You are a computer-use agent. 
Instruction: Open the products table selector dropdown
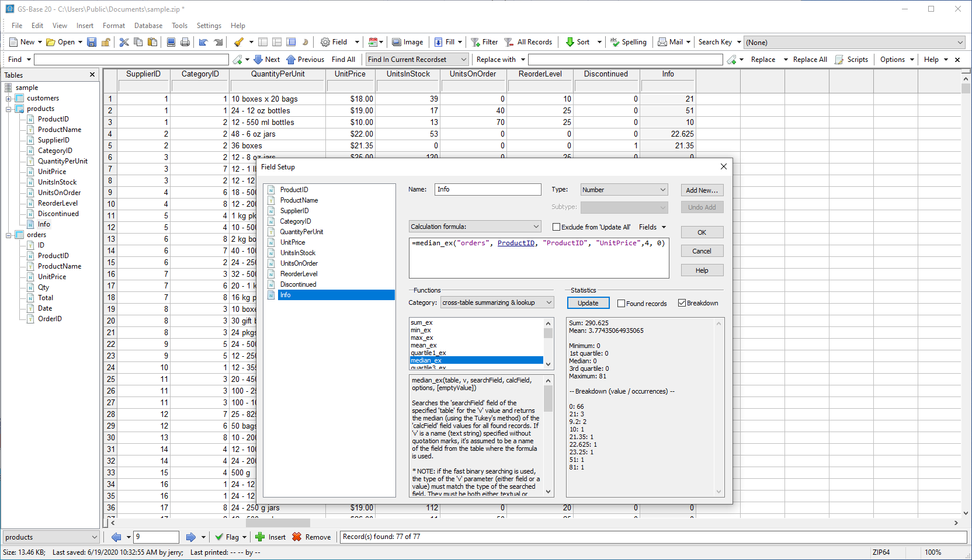click(51, 537)
